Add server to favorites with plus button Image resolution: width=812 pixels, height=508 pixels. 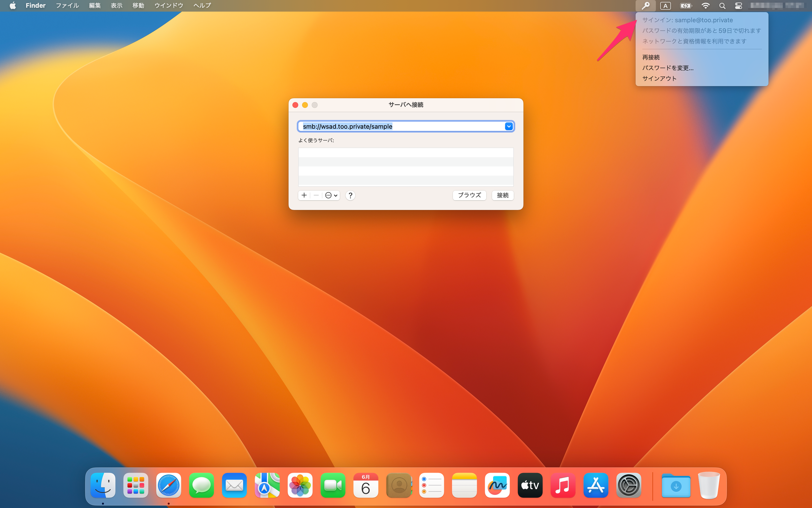[x=304, y=195]
